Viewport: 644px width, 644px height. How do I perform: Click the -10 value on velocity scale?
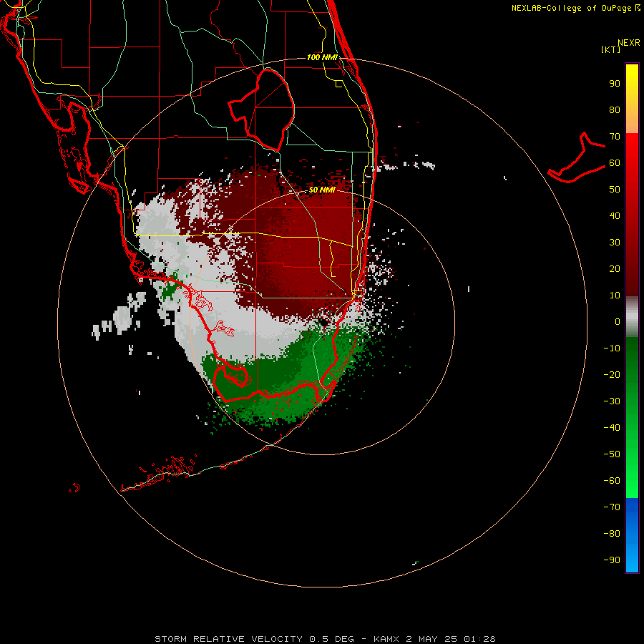pyautogui.click(x=612, y=348)
